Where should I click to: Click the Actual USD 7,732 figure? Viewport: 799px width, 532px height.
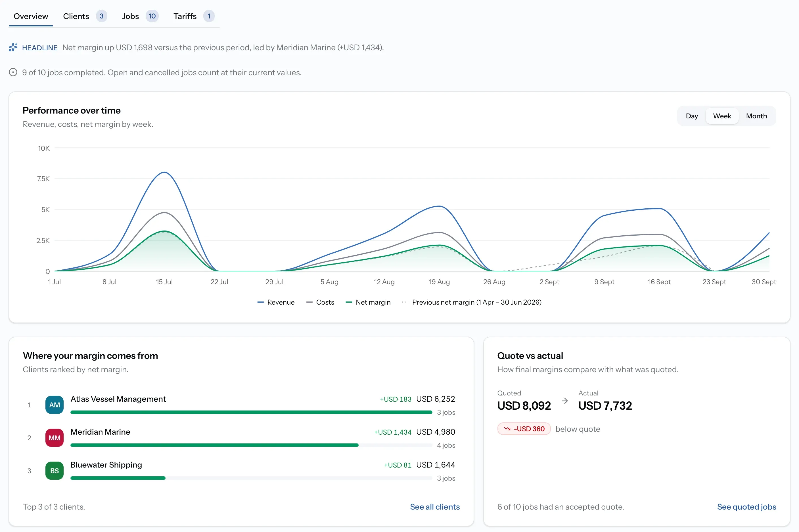click(605, 406)
